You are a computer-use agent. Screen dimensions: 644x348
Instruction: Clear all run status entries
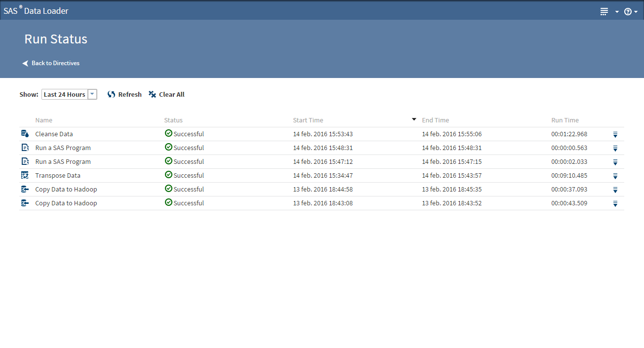(x=166, y=94)
